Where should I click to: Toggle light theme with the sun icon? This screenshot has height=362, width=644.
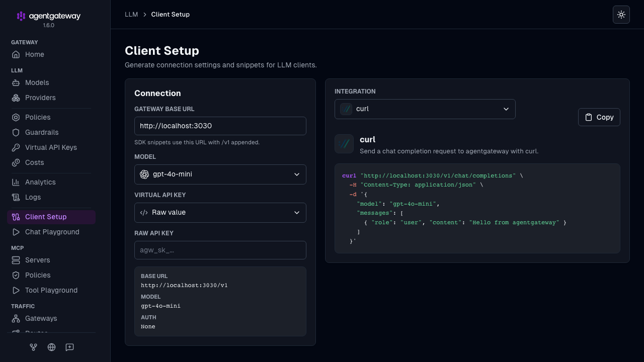click(621, 15)
